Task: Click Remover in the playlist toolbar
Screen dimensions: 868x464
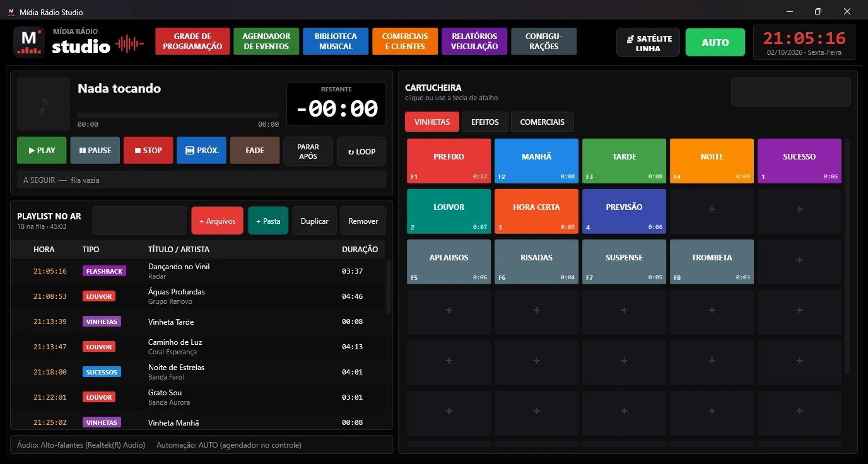Action: [x=363, y=221]
